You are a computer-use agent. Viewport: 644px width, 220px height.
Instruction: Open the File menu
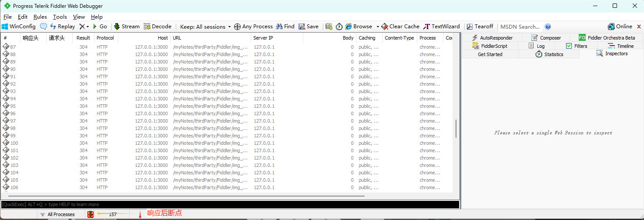pos(7,17)
